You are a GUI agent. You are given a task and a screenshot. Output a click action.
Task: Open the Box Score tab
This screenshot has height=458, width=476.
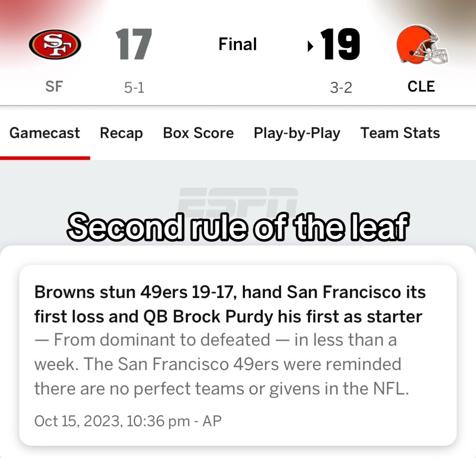pyautogui.click(x=198, y=133)
